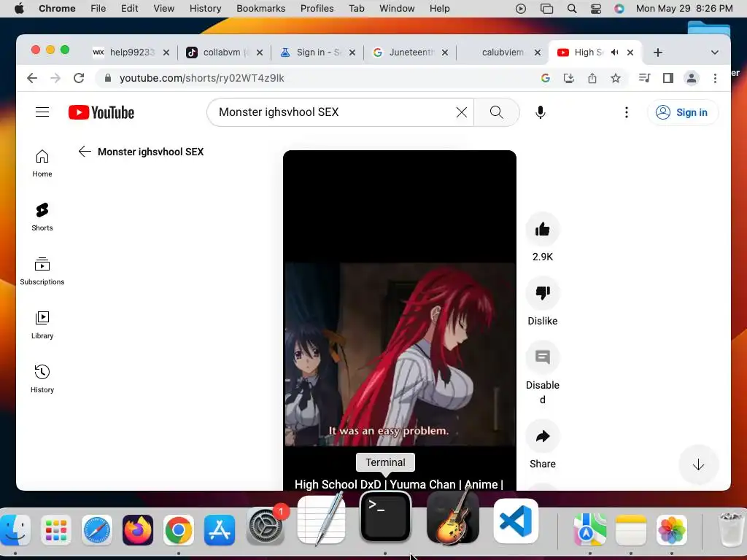Screen dimensions: 747x560
Task: Search with your voice microphone
Action: pos(540,112)
